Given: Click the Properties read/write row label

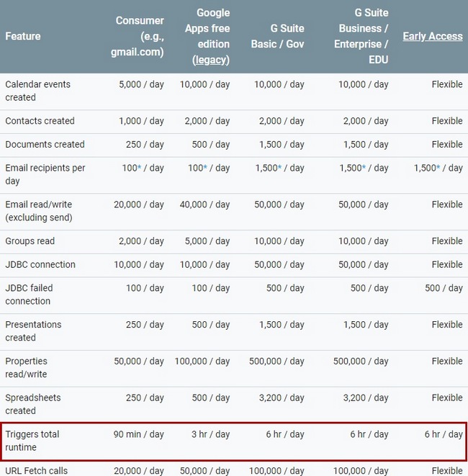Looking at the screenshot, I should [26, 368].
